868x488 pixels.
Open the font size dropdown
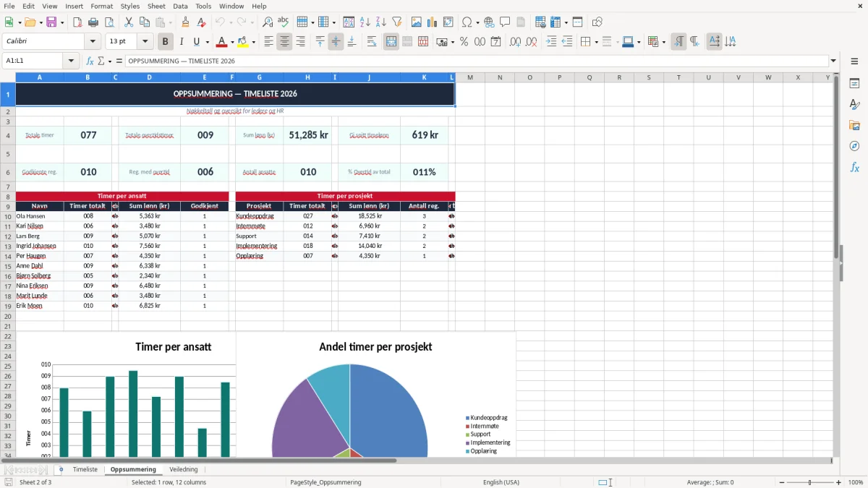pos(145,42)
